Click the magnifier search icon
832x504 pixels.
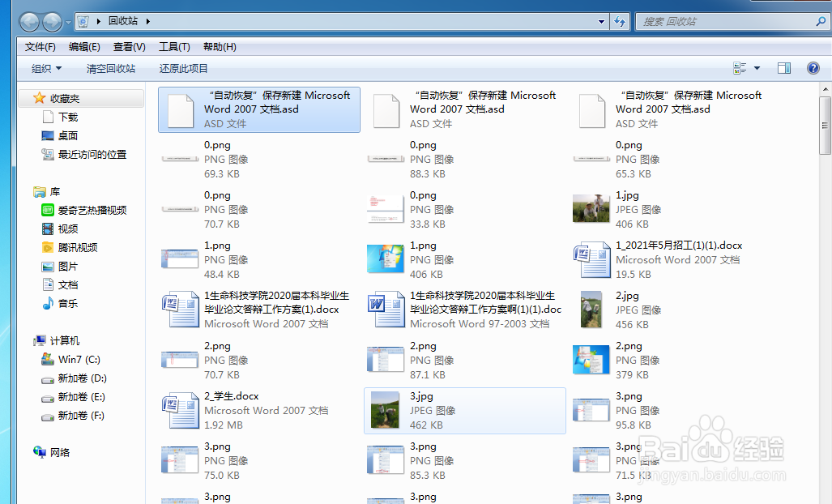(x=821, y=21)
